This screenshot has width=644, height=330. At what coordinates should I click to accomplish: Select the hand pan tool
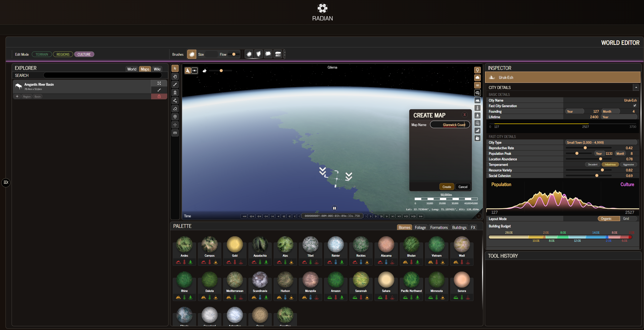click(x=175, y=76)
